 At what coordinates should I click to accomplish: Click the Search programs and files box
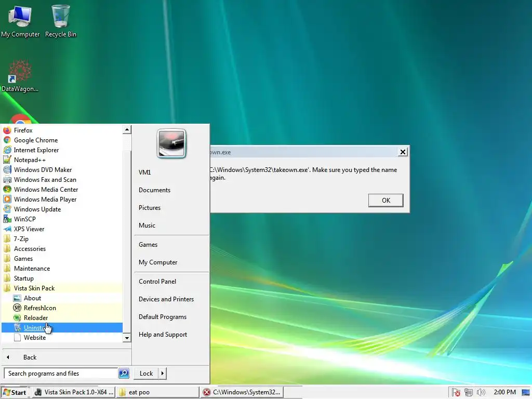[61, 373]
